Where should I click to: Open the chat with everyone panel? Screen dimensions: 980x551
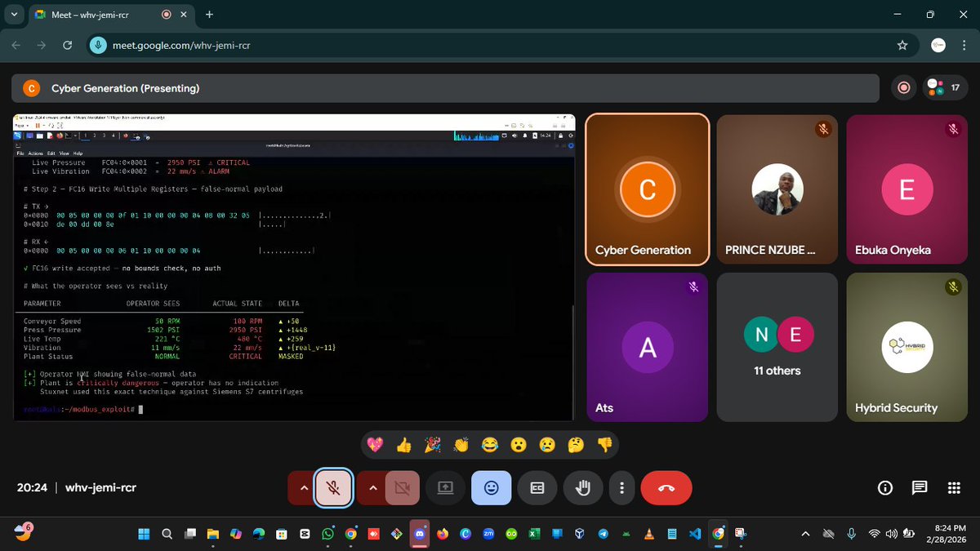pyautogui.click(x=920, y=488)
